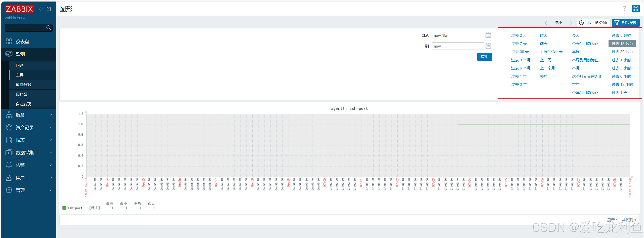Click the 到 input field with now
The image size is (644, 238).
click(x=458, y=46)
